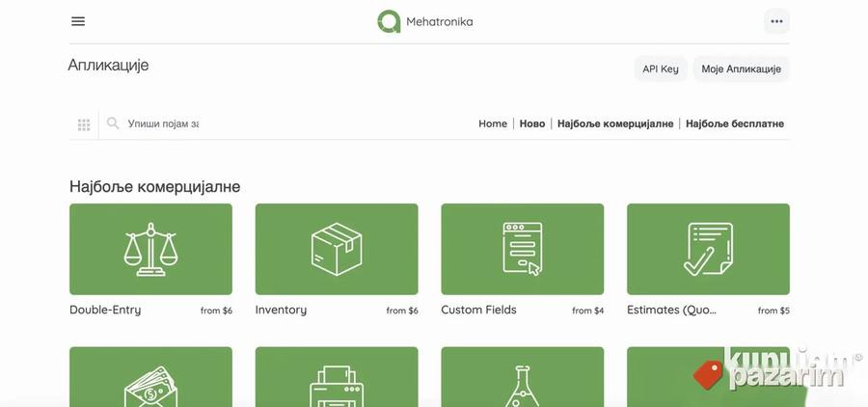Open the money envelope app tile
The image size is (868, 407).
[150, 377]
